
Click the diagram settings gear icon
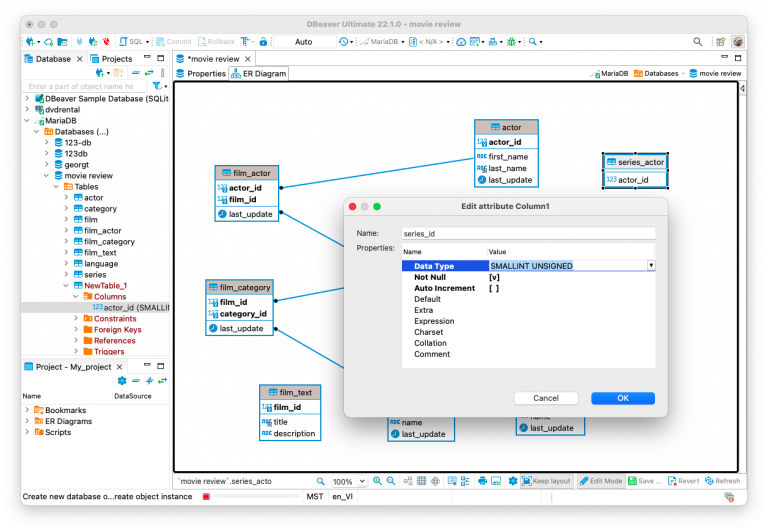pos(513,481)
